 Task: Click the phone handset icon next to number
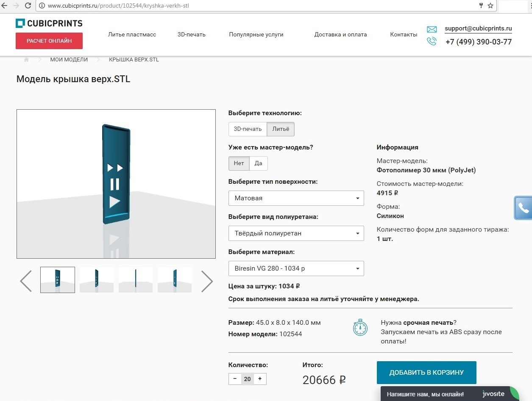tap(432, 41)
